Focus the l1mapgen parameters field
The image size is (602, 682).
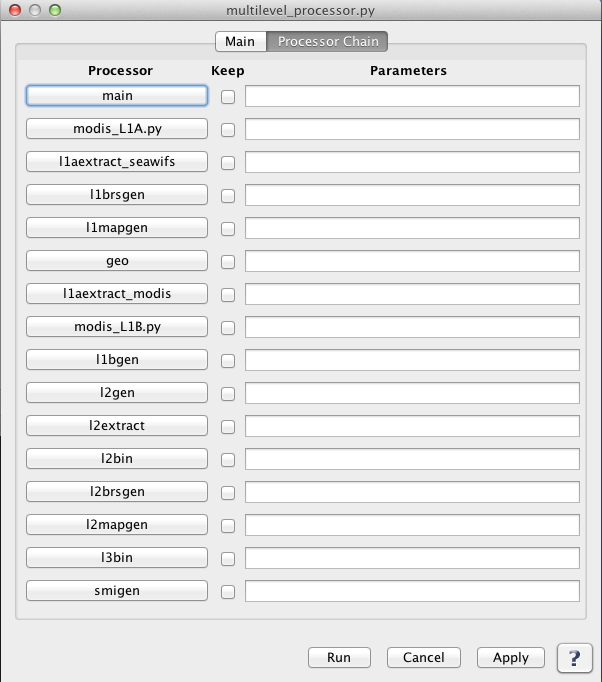(412, 228)
